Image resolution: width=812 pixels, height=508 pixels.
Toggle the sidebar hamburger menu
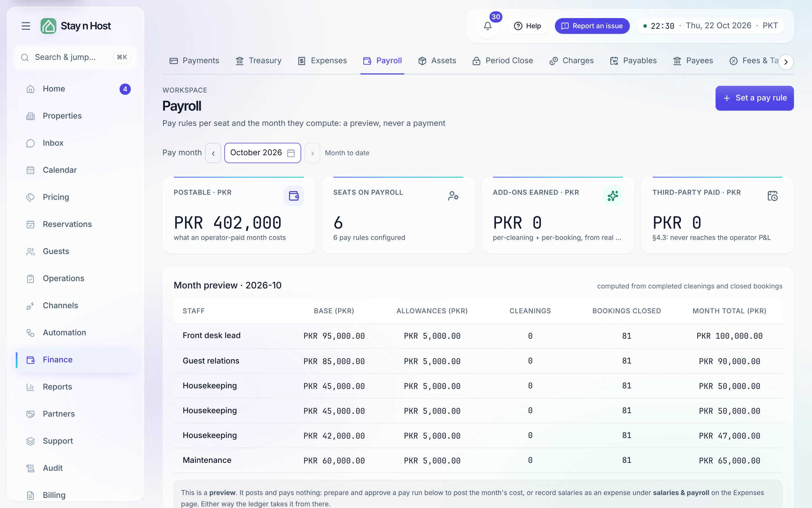[x=26, y=26]
